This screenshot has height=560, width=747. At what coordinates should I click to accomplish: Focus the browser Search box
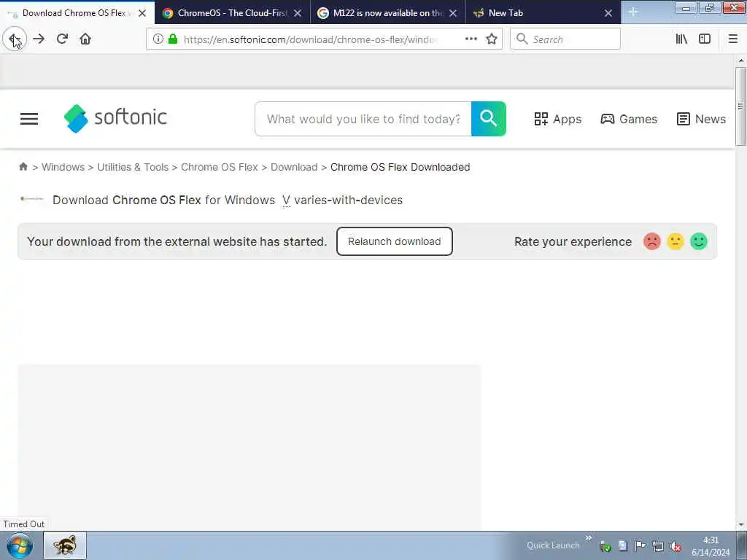coord(565,39)
